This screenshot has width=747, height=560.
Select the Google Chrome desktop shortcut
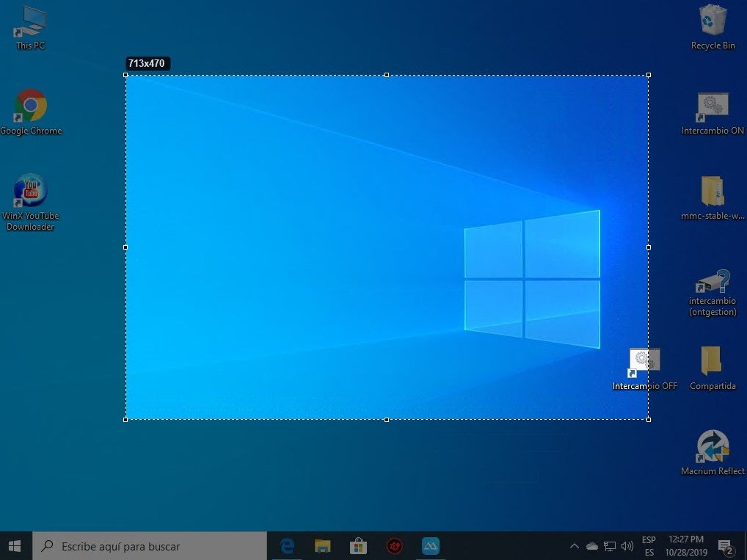click(31, 112)
